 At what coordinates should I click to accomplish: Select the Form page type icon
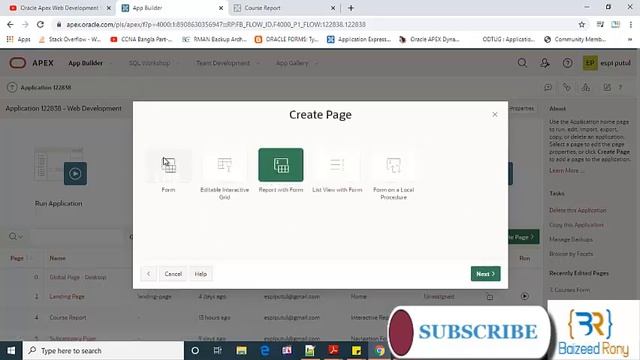tap(168, 165)
